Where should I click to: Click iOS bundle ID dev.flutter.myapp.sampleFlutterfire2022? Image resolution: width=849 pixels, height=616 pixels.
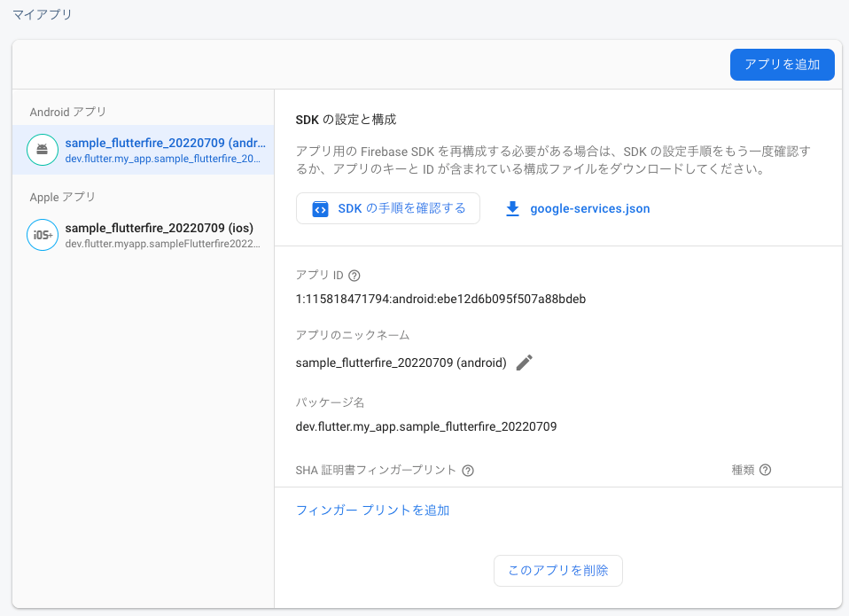162,244
